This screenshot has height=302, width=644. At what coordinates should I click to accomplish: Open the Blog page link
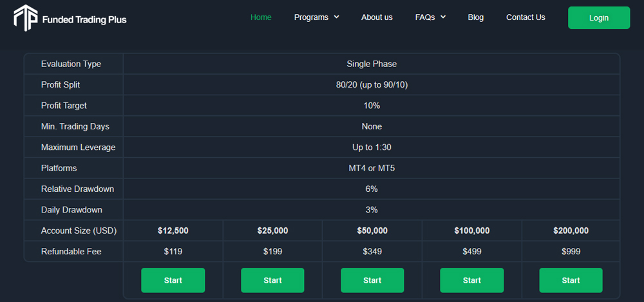[475, 17]
